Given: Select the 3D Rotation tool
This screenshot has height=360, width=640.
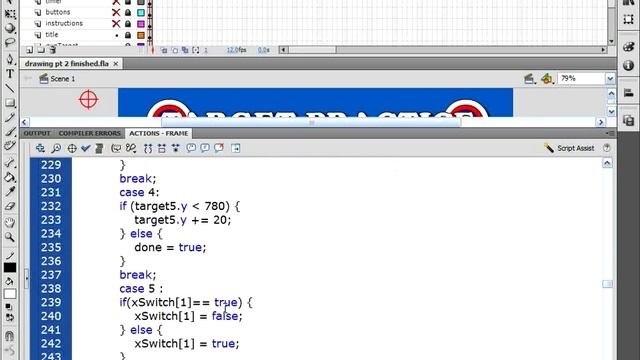Looking at the screenshot, I should tap(10, 28).
